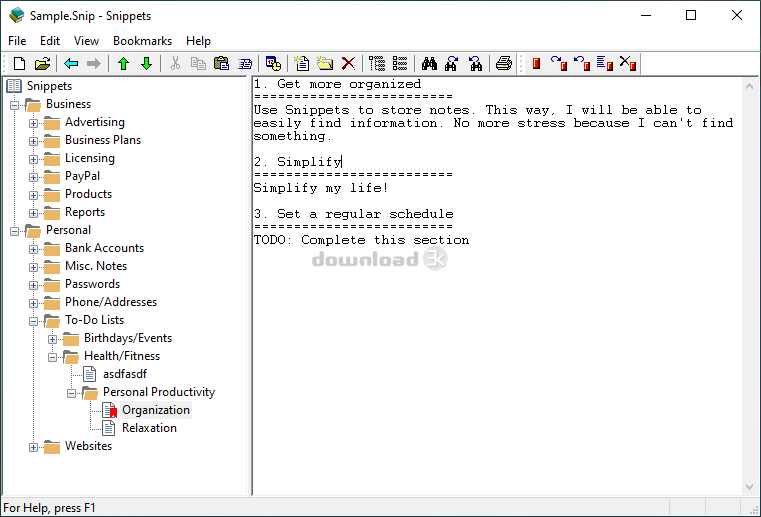Click 'Simplify my life!' text line
This screenshot has height=517, width=761.
click(321, 188)
